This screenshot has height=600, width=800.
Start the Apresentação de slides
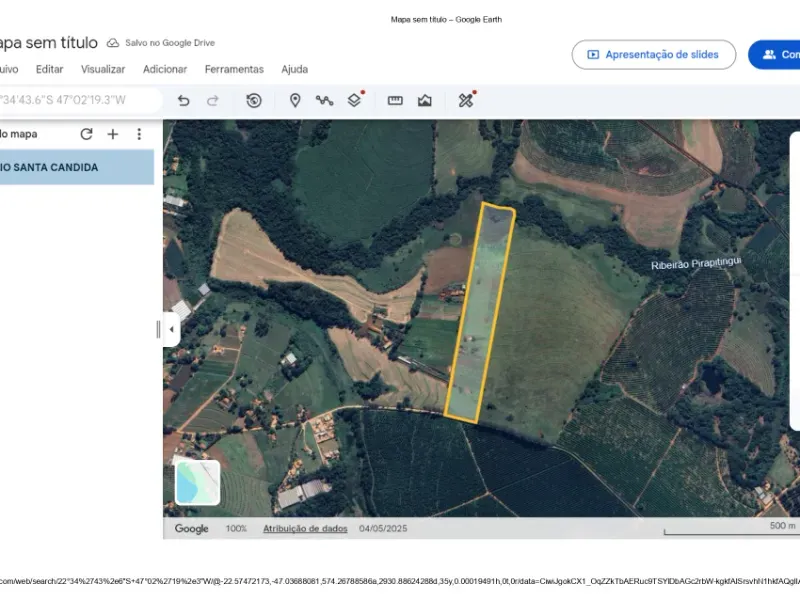tap(654, 54)
